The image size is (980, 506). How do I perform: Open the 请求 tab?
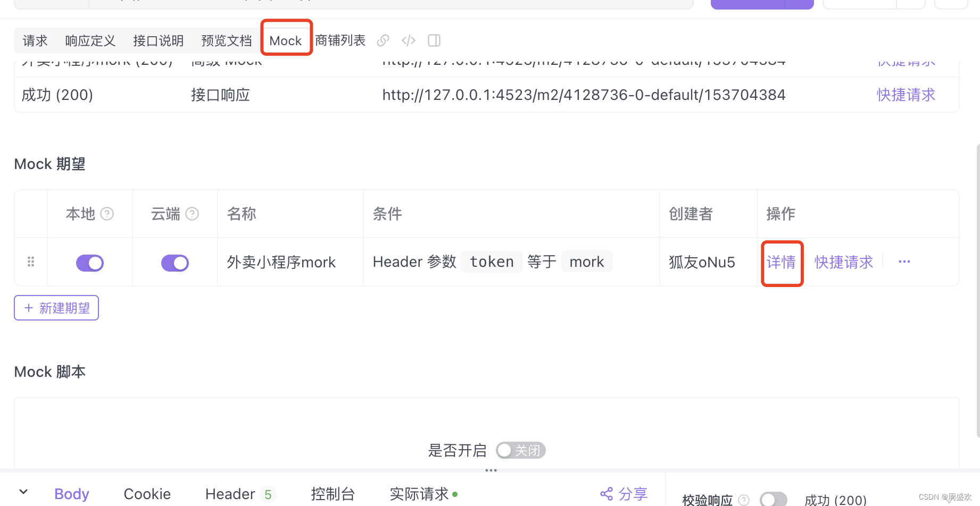coord(35,41)
